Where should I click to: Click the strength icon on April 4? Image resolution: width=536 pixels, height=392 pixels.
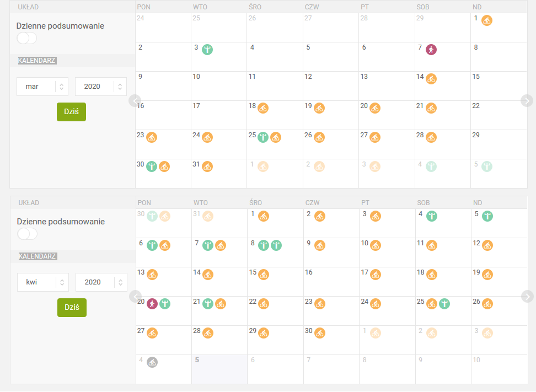click(432, 216)
